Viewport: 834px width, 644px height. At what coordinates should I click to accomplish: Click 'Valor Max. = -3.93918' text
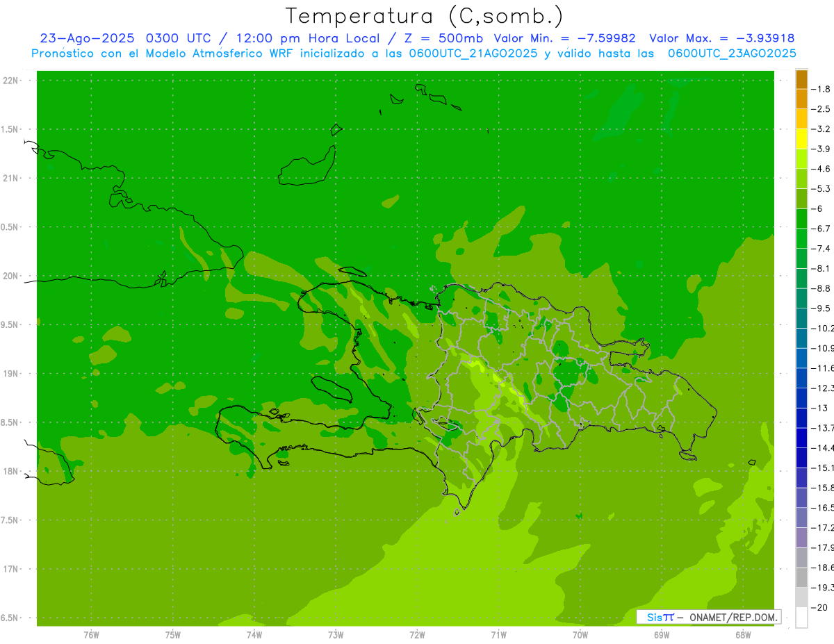coord(722,38)
